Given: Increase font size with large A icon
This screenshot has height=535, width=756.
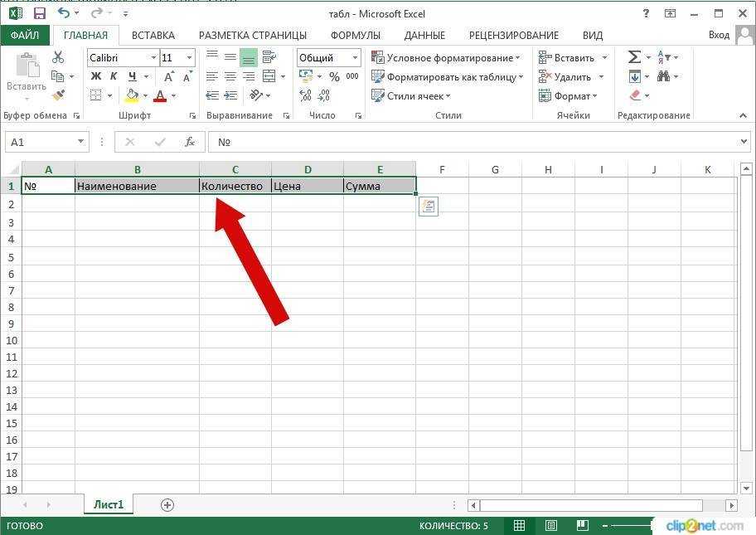Looking at the screenshot, I should [169, 76].
